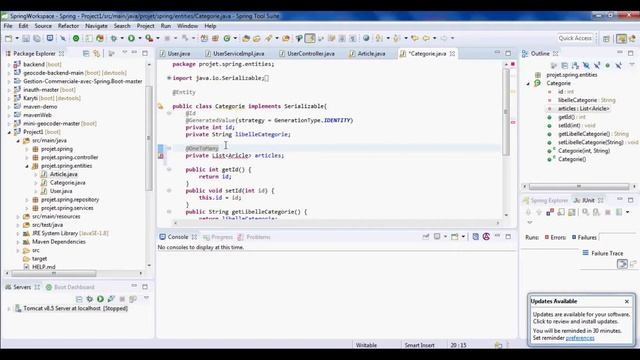Open the Navigate menu
This screenshot has height=360, width=640.
(96, 26)
